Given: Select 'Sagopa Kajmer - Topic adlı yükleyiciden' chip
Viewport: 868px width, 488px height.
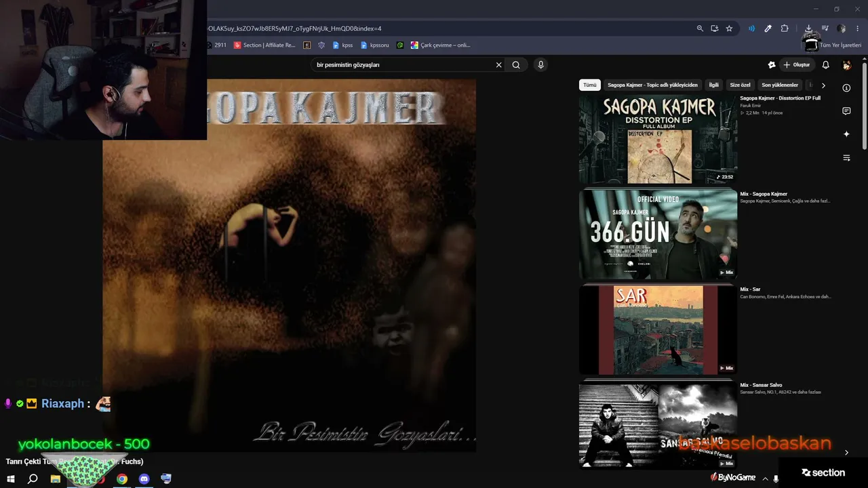Looking at the screenshot, I should click(652, 85).
